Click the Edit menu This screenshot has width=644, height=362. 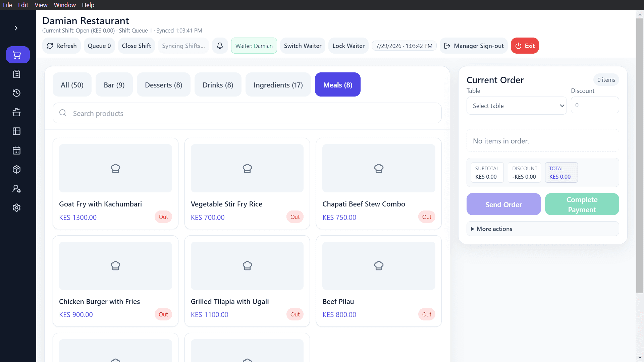23,5
